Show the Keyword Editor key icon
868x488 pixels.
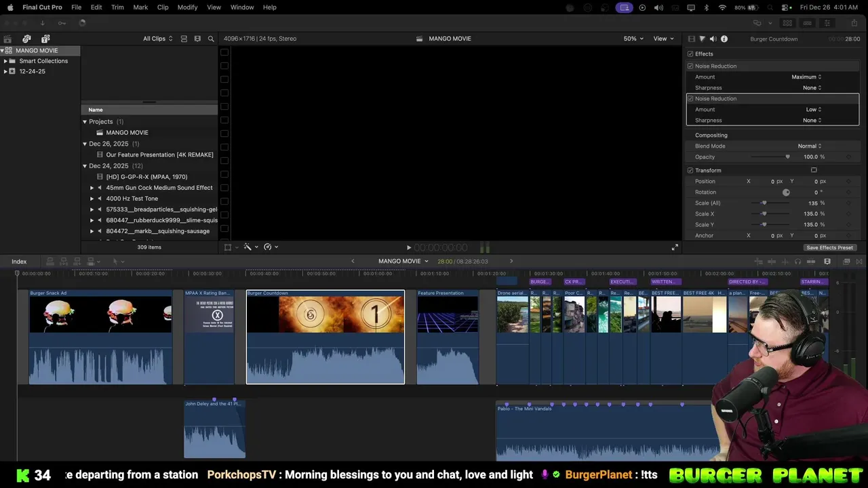62,22
